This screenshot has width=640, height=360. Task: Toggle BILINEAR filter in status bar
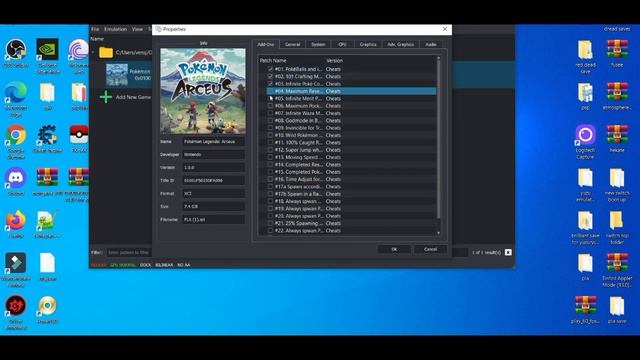click(164, 265)
